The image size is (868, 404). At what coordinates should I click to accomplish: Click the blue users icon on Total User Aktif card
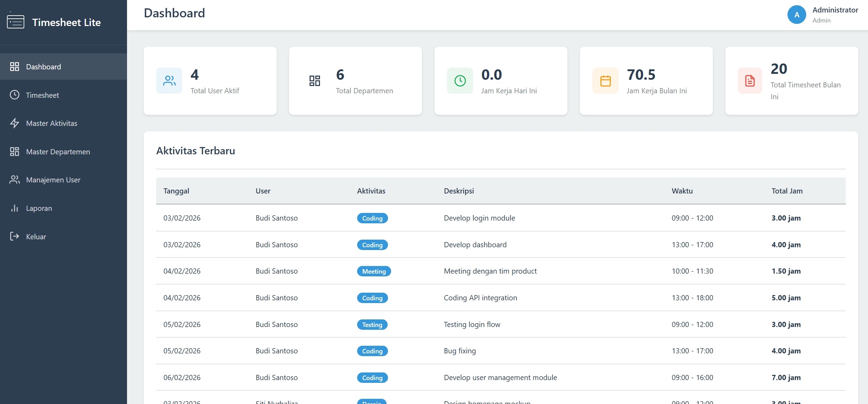[169, 80]
